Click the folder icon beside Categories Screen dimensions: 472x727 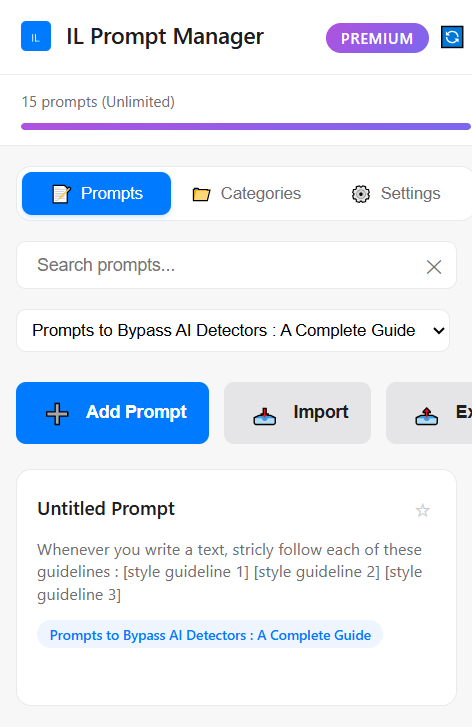[x=201, y=194]
